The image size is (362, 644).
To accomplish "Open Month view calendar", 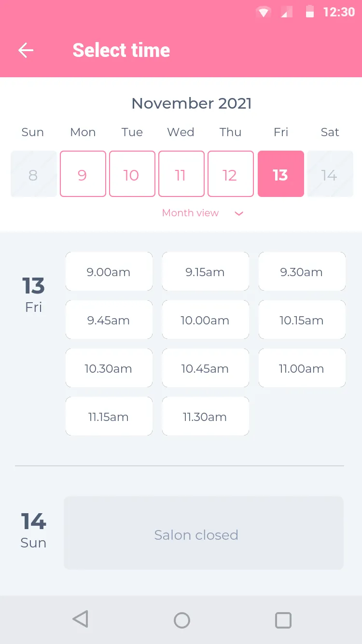I will coord(191,213).
